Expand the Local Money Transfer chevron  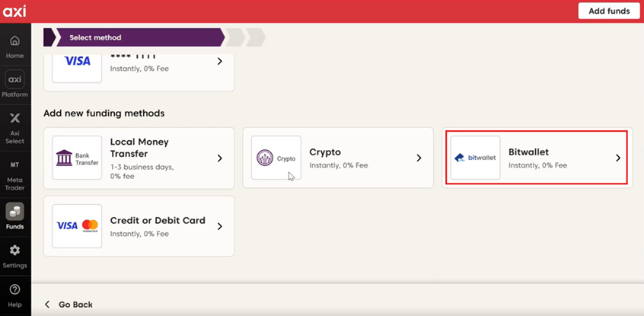point(220,158)
